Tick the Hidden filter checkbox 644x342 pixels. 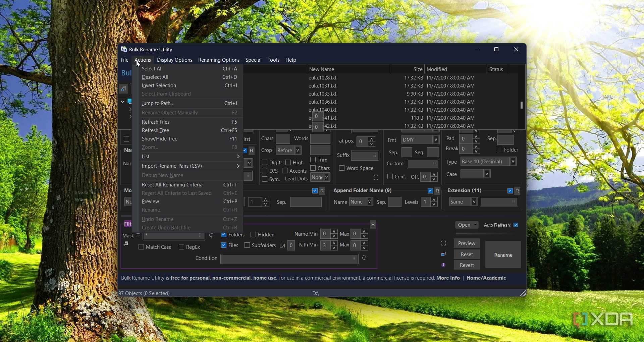coord(253,234)
